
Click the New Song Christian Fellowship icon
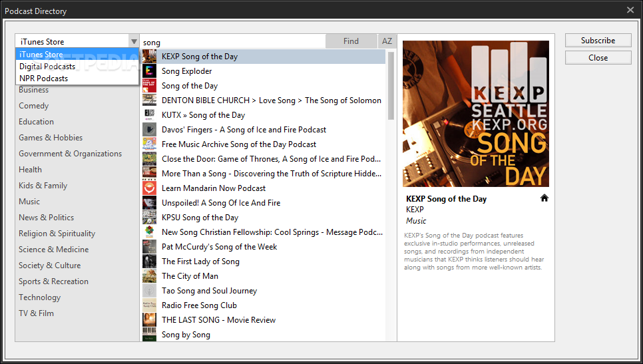pyautogui.click(x=149, y=232)
